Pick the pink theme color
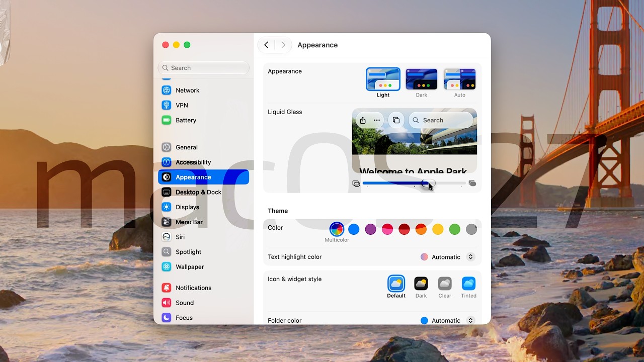This screenshot has height=362, width=644. tap(387, 229)
